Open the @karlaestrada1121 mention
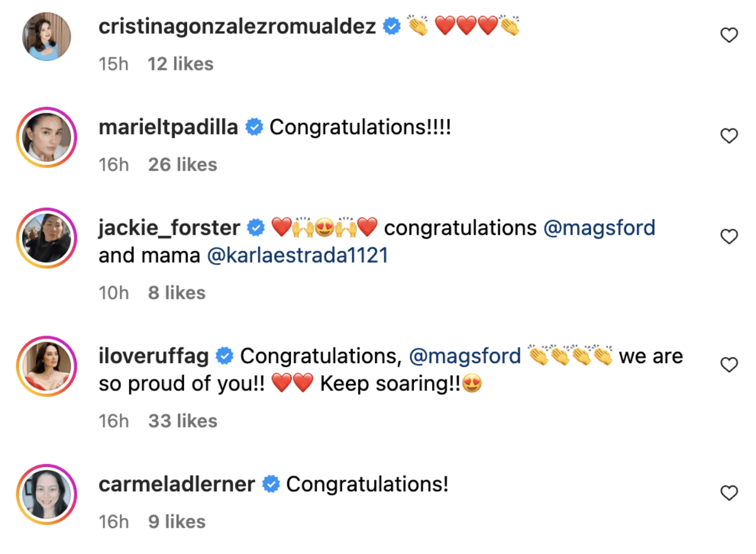The width and height of the screenshot is (756, 554). 297,256
